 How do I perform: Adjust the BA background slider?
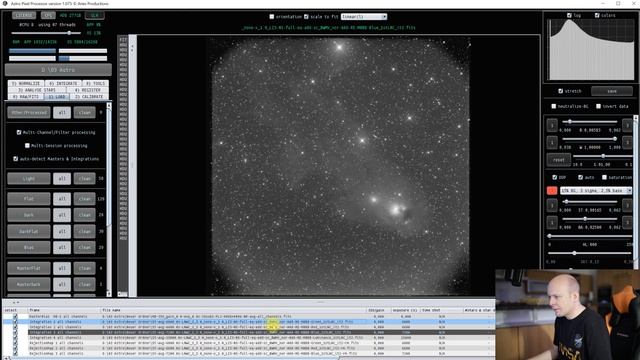point(589,219)
